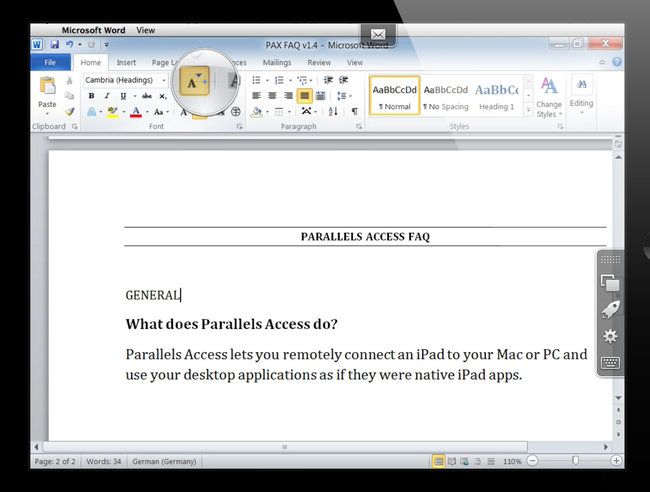Switch to the View ribbon tab

pos(355,62)
